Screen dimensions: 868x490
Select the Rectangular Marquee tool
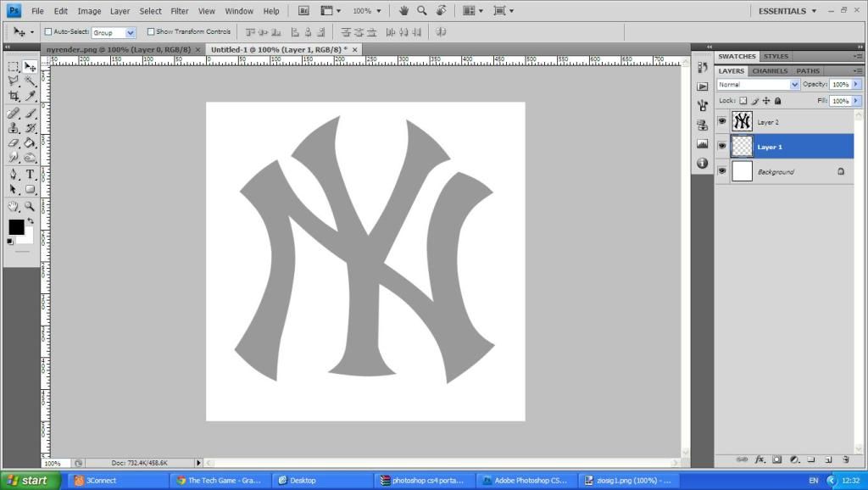point(14,67)
